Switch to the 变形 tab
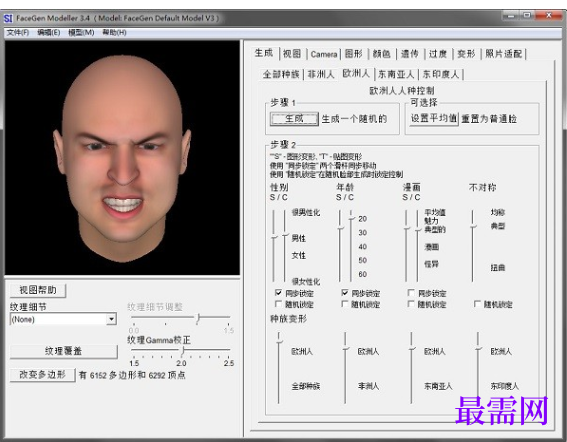 tap(466, 54)
